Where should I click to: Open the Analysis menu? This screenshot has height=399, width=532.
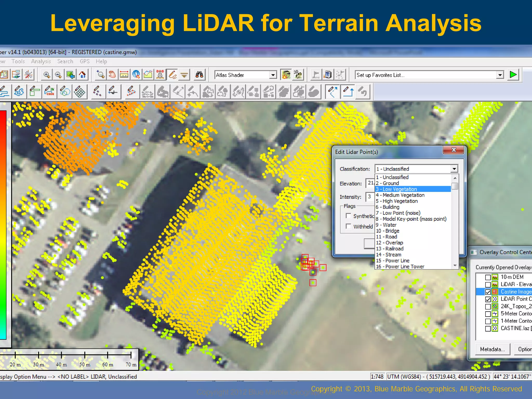(41, 61)
